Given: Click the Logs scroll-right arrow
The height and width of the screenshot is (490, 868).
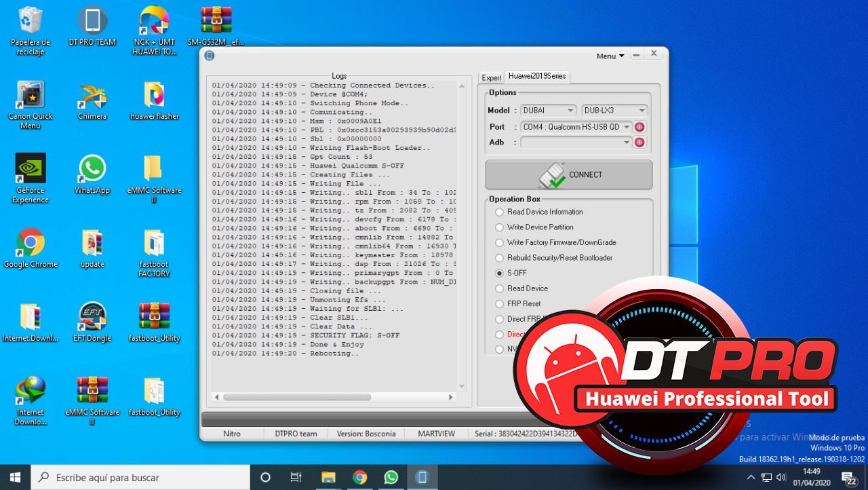Looking at the screenshot, I should point(451,397).
